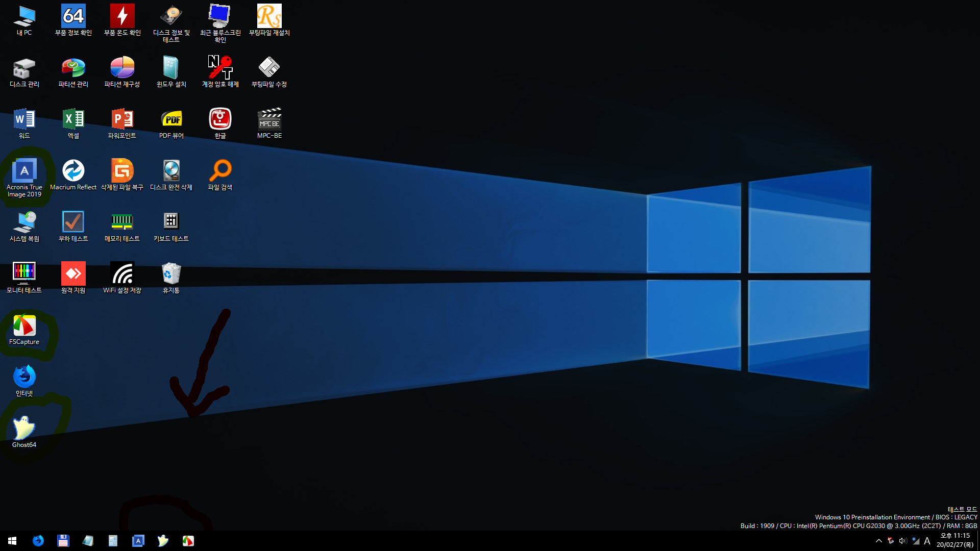Open 엑셀 desktop icon
Image resolution: width=980 pixels, height=551 pixels.
tap(73, 123)
